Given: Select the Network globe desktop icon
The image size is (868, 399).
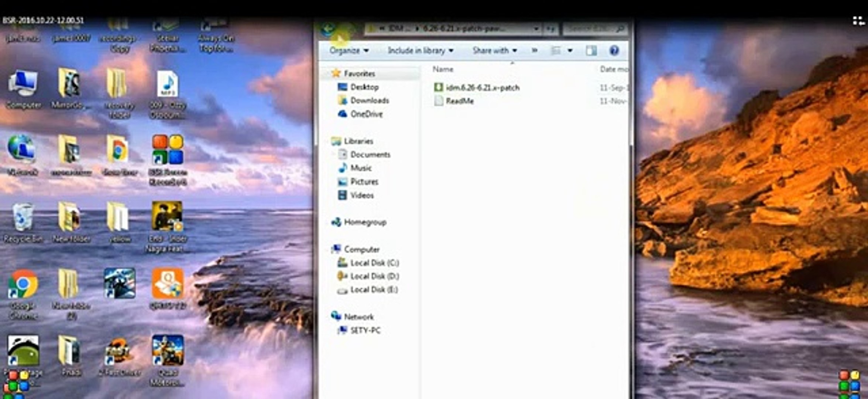Looking at the screenshot, I should coord(22,154).
